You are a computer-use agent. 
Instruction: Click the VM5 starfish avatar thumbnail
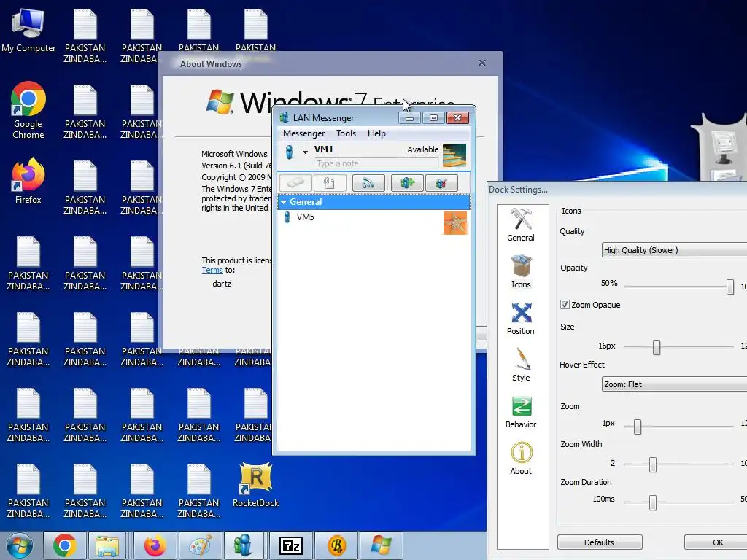pyautogui.click(x=455, y=223)
